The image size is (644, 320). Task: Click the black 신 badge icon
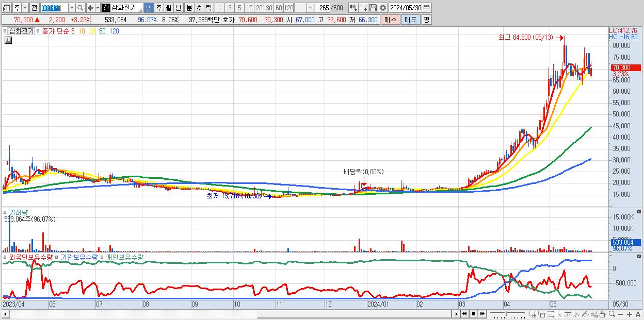click(106, 8)
